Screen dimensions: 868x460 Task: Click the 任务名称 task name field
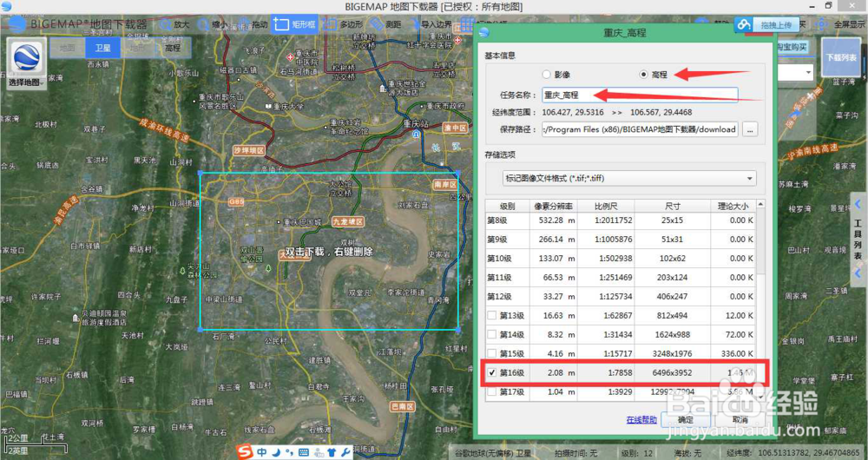640,95
